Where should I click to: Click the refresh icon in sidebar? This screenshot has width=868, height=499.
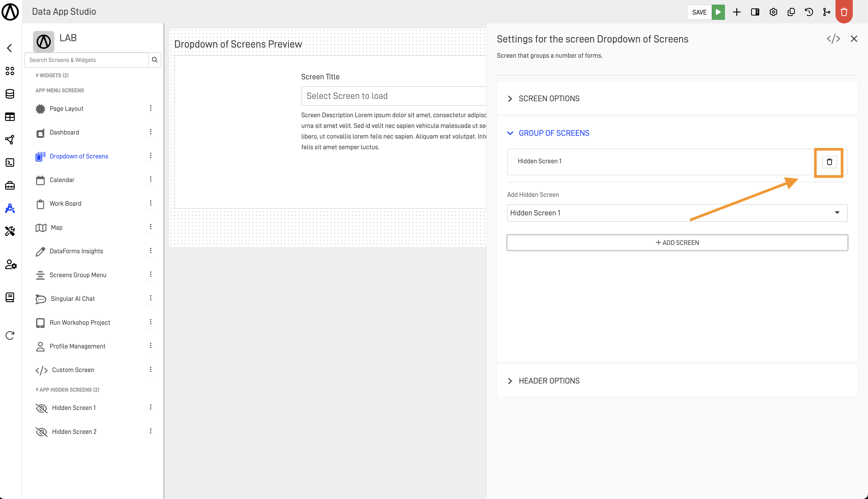(x=10, y=335)
